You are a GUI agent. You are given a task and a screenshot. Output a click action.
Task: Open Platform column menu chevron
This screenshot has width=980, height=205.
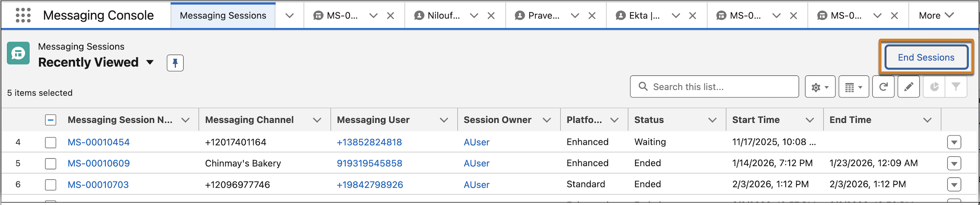pyautogui.click(x=614, y=120)
